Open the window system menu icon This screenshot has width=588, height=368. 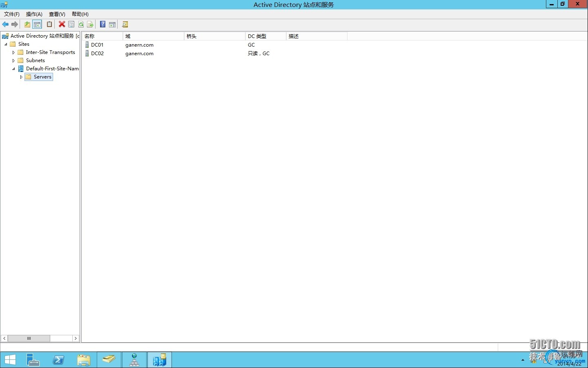click(4, 4)
